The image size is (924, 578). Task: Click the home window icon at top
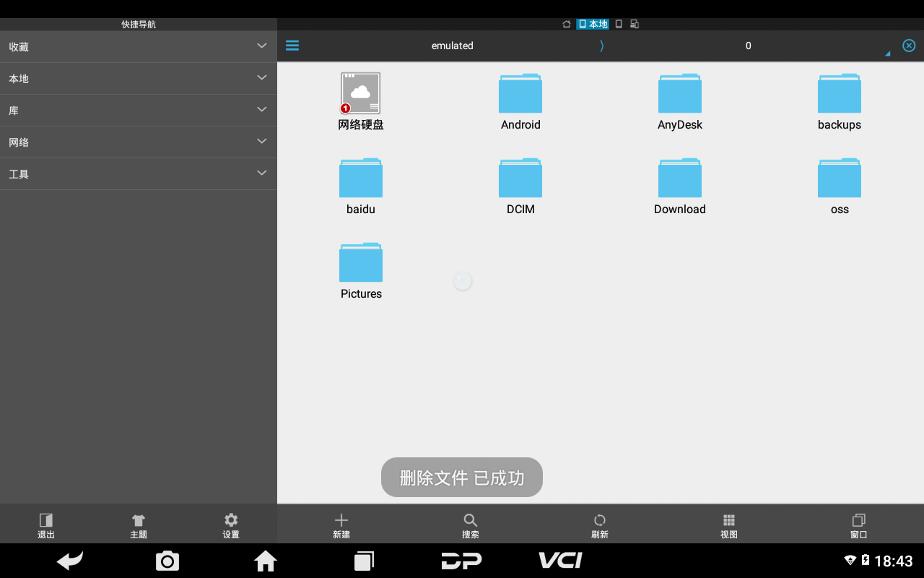tap(567, 24)
